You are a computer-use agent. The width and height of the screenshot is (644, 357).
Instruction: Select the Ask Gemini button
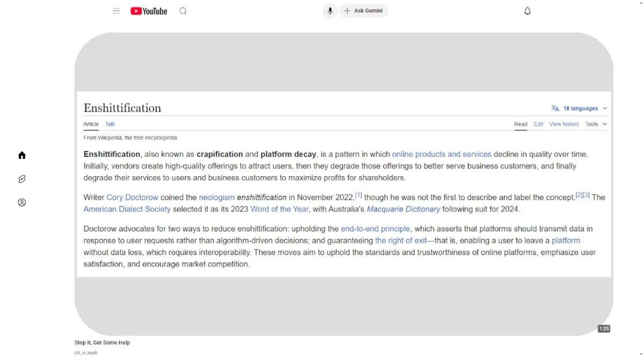click(x=363, y=11)
